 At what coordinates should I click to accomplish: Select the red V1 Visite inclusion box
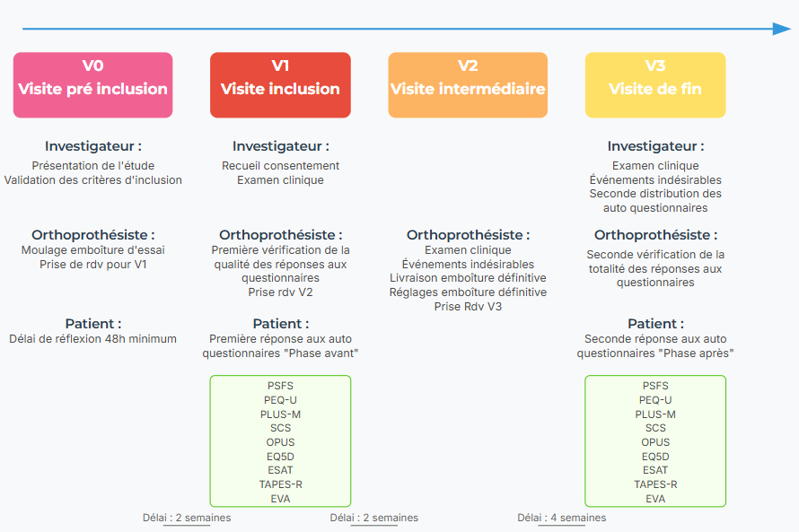click(280, 84)
